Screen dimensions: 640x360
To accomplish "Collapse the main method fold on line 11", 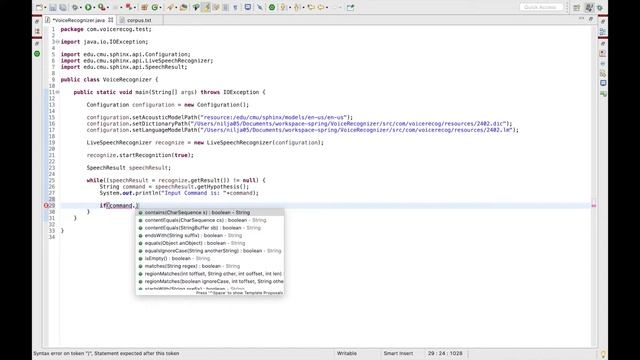I will 58,92.
